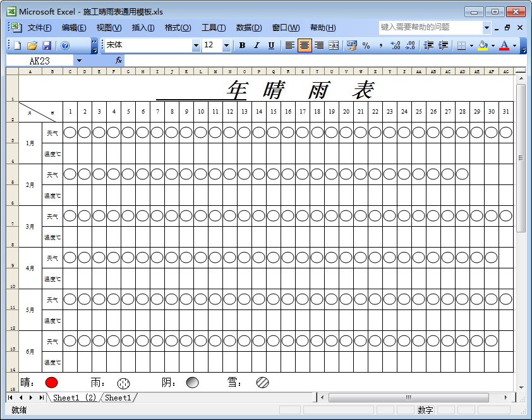Save the workbook with the floppy disk icon

point(47,45)
